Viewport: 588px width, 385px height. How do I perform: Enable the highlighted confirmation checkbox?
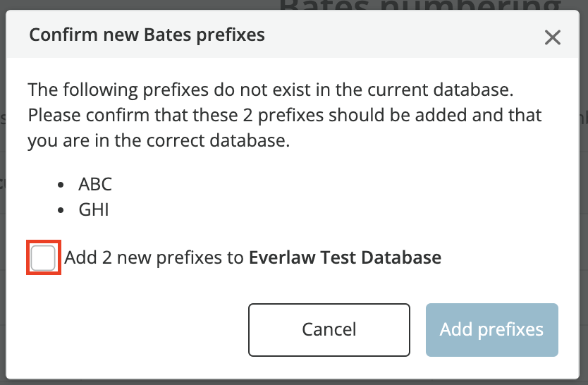[43, 257]
